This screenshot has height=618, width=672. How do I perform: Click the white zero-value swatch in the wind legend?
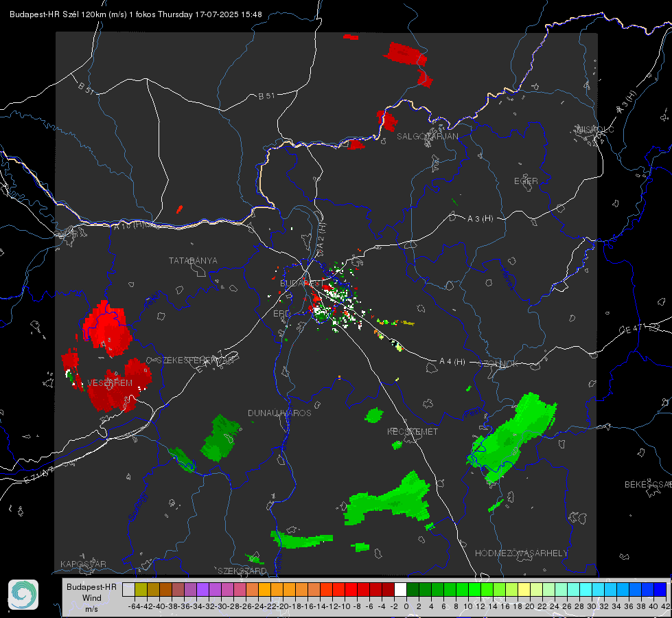tap(400, 589)
